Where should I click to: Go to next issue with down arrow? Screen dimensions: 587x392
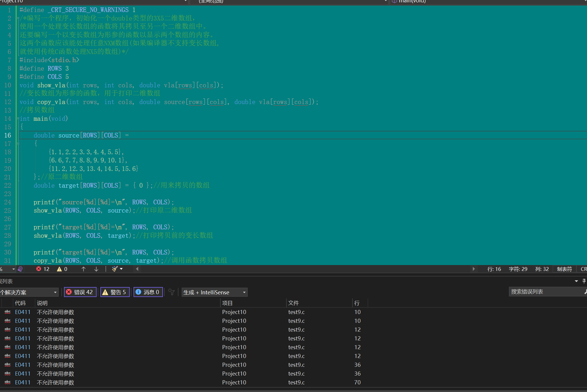tap(96, 269)
